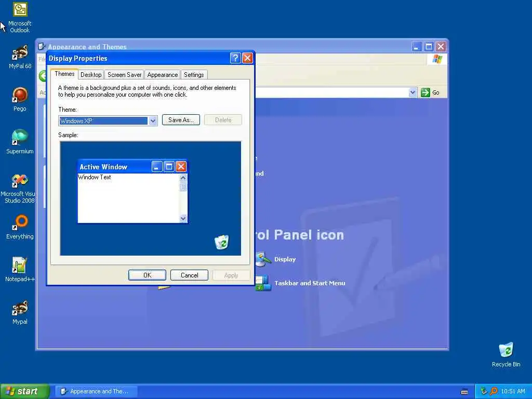Click the Windows flag logo in the window
This screenshot has height=399, width=532.
437,59
